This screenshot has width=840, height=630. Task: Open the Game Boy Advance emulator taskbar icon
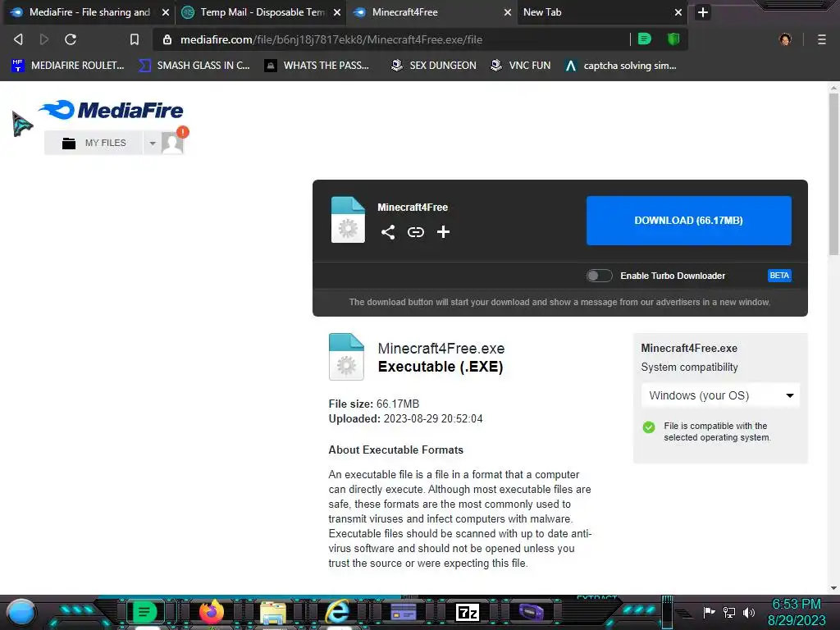click(531, 612)
